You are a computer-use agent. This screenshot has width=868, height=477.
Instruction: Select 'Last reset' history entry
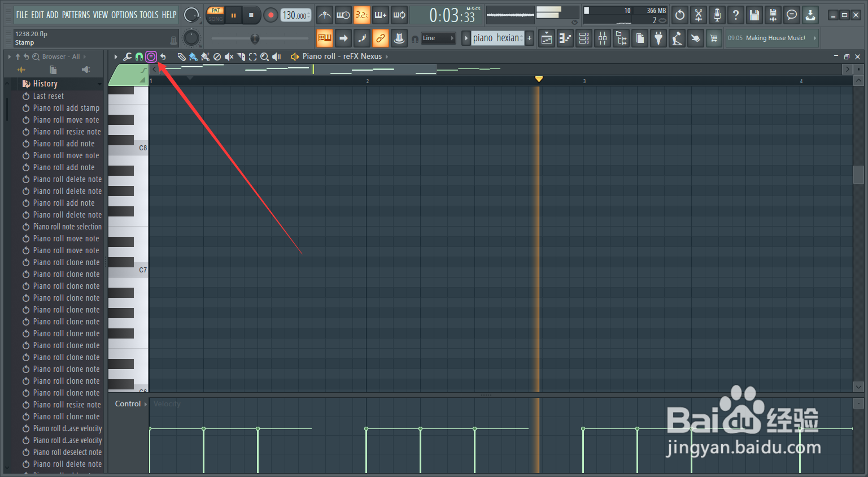pyautogui.click(x=49, y=96)
